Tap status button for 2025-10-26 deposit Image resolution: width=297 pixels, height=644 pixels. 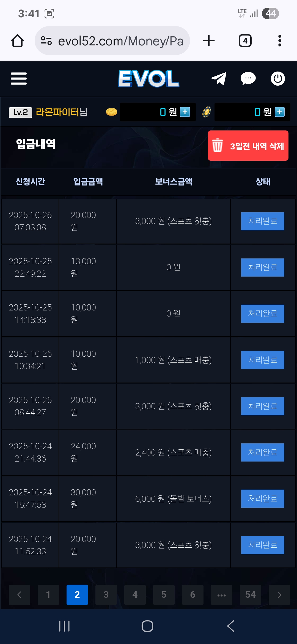pos(263,221)
